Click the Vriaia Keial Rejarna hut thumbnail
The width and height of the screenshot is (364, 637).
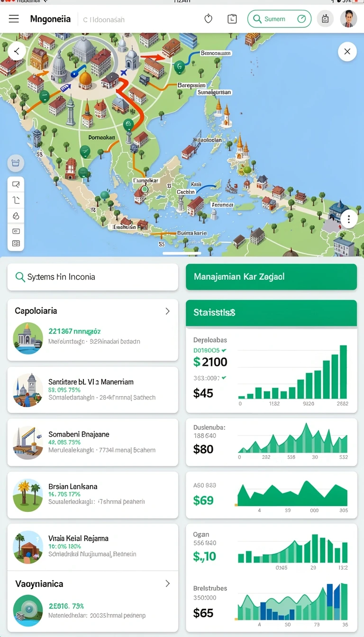[28, 547]
